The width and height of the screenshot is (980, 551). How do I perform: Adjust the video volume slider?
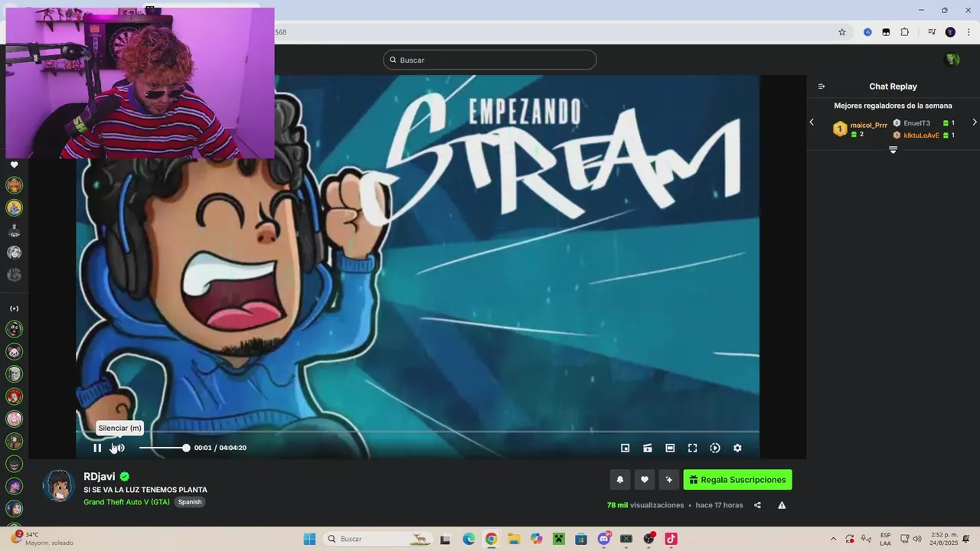[164, 448]
